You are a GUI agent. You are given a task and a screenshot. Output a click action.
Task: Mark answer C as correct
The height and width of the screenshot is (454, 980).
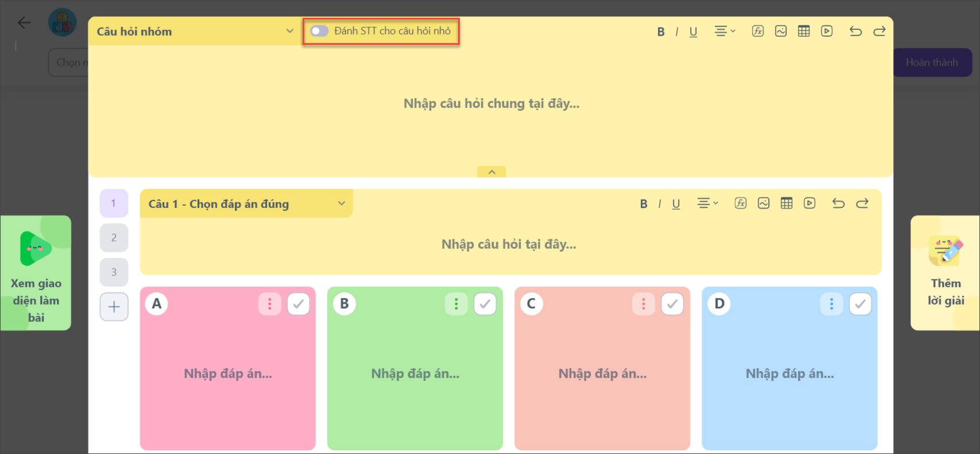[x=672, y=304]
